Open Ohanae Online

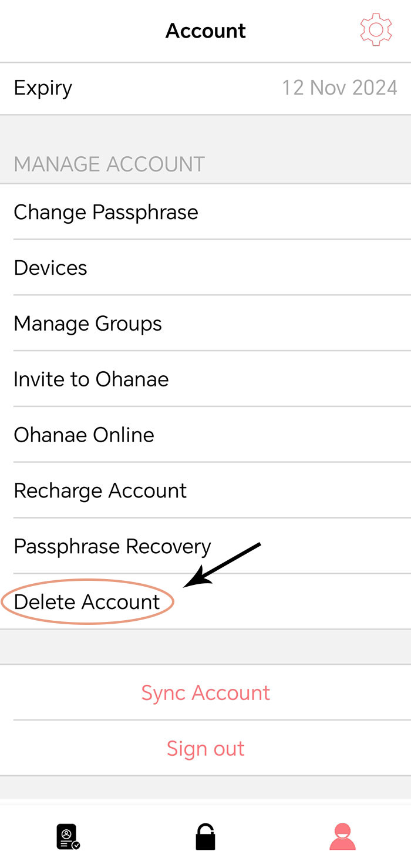click(206, 435)
